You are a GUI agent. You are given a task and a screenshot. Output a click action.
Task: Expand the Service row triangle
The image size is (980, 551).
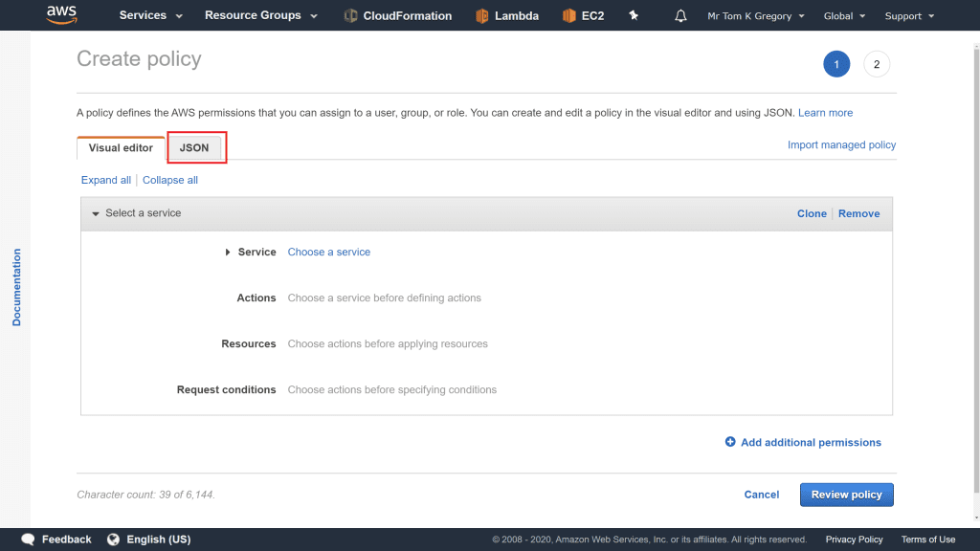point(228,253)
